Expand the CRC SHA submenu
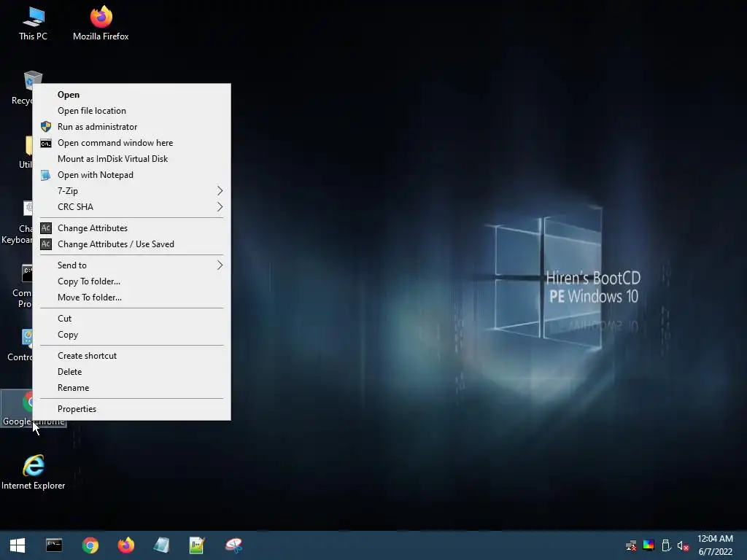The image size is (747, 560). [131, 206]
